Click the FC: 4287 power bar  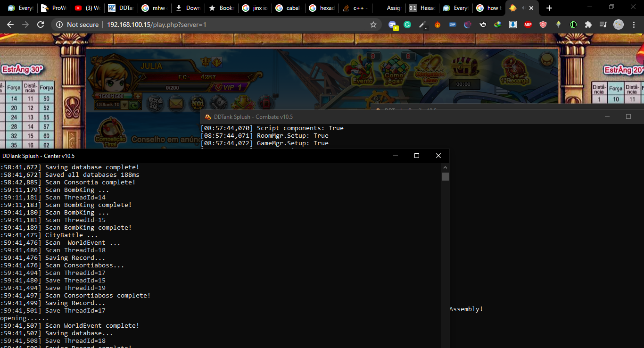point(197,77)
